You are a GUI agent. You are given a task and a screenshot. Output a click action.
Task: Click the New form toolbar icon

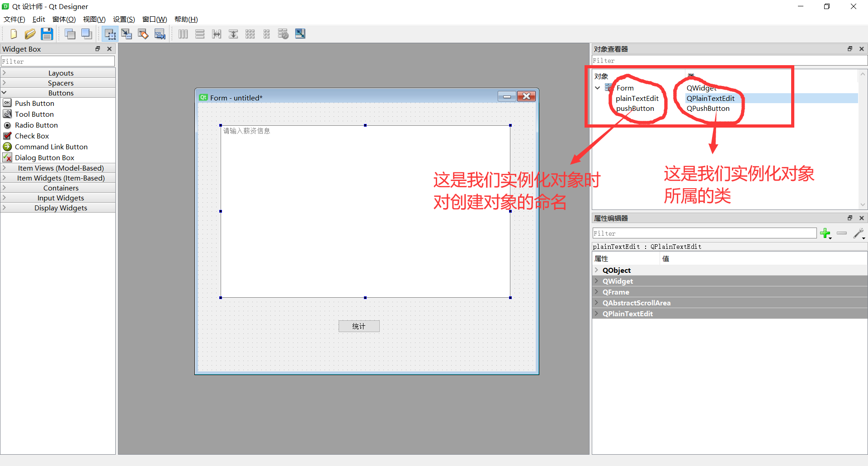pos(13,34)
